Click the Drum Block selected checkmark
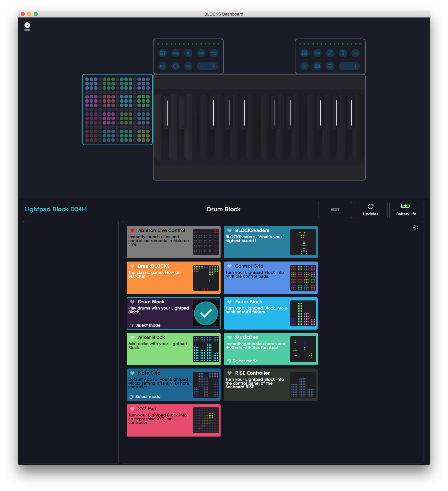 pos(206,313)
